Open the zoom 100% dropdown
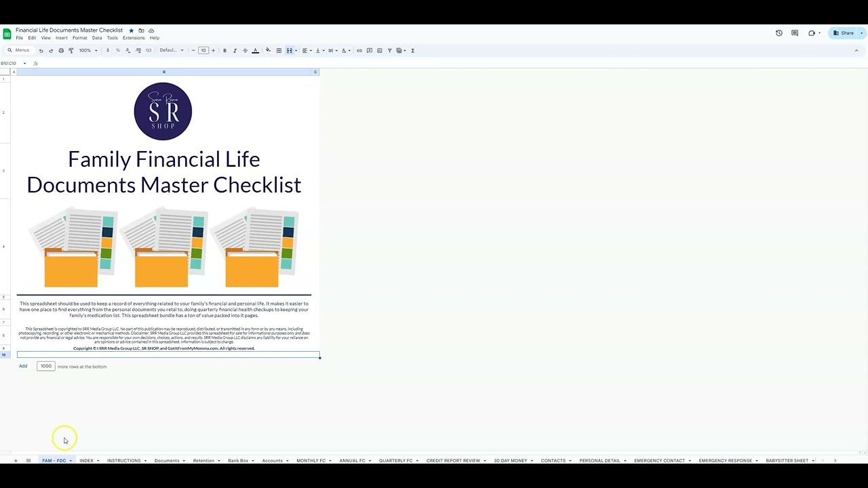The width and height of the screenshot is (868, 488). pos(88,51)
